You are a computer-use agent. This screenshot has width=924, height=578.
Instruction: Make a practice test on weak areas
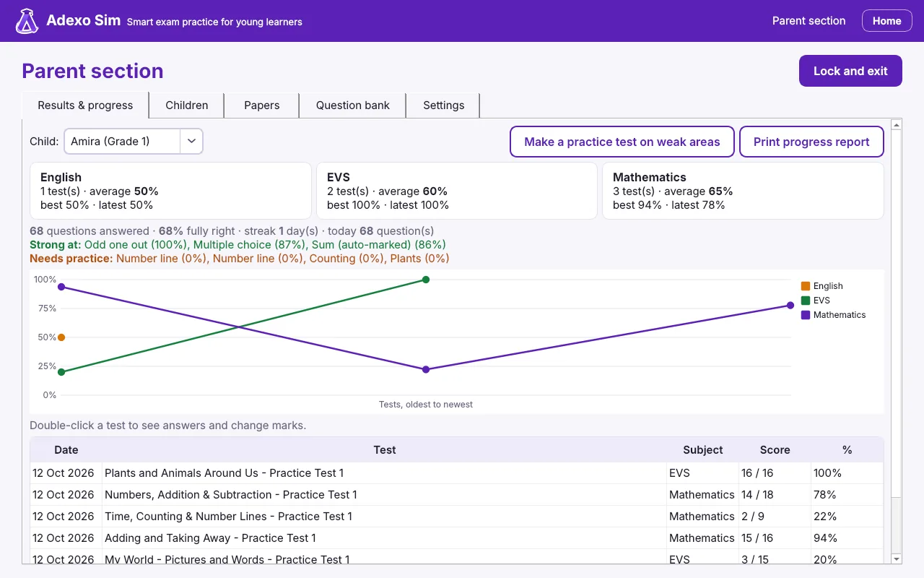pyautogui.click(x=622, y=142)
